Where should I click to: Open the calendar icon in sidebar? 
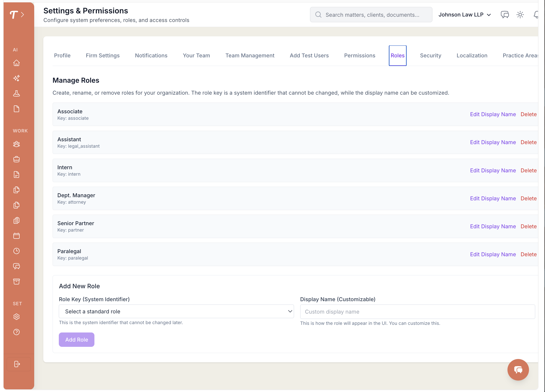tap(16, 236)
